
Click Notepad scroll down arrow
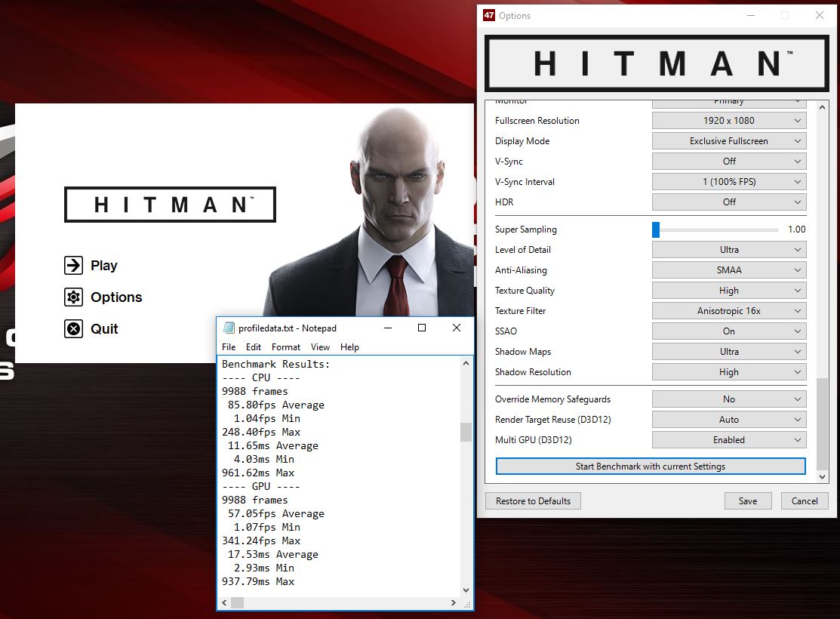pyautogui.click(x=466, y=590)
